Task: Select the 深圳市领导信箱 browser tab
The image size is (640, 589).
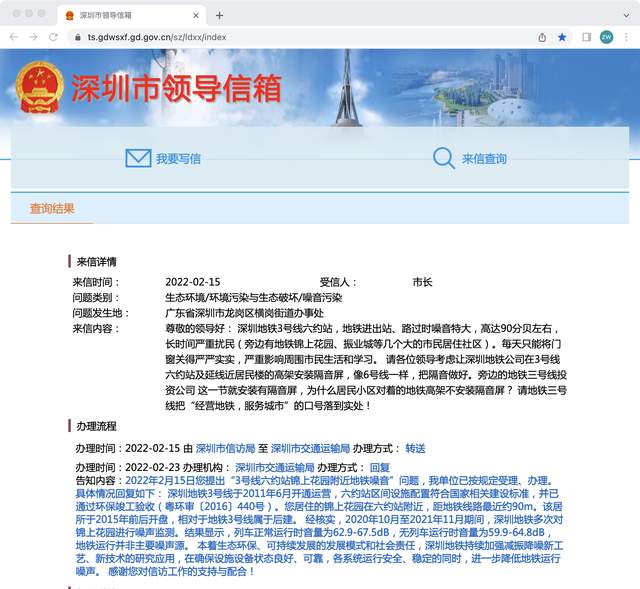Action: pyautogui.click(x=131, y=16)
